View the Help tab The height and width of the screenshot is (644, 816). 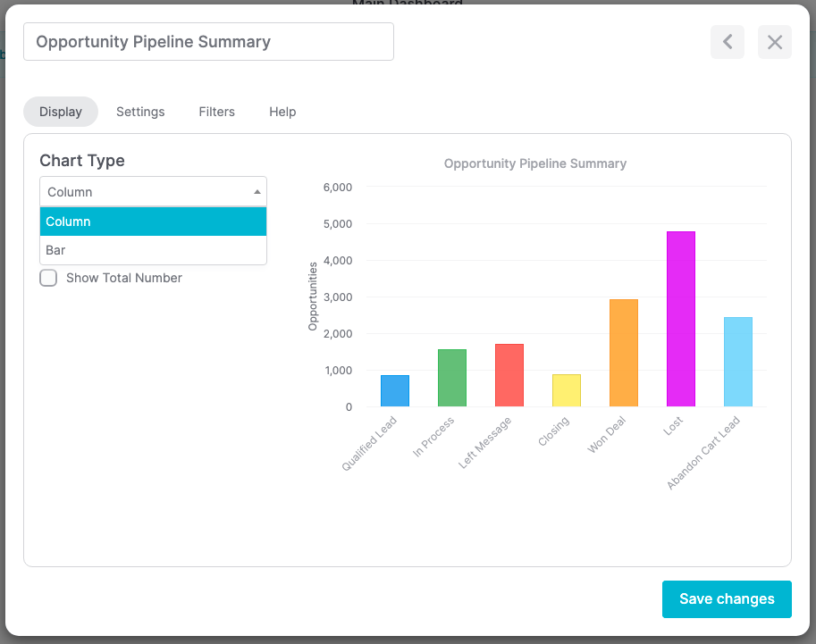coord(282,112)
